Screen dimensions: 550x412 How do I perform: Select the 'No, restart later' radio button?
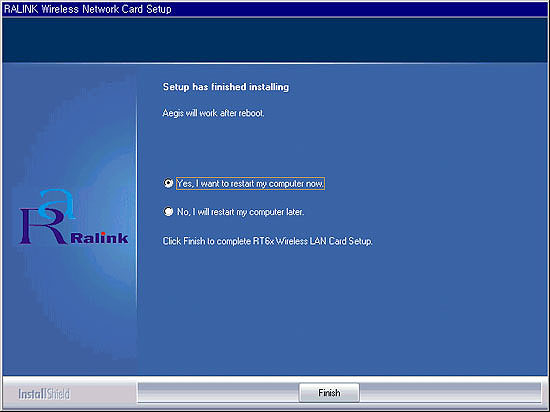168,211
